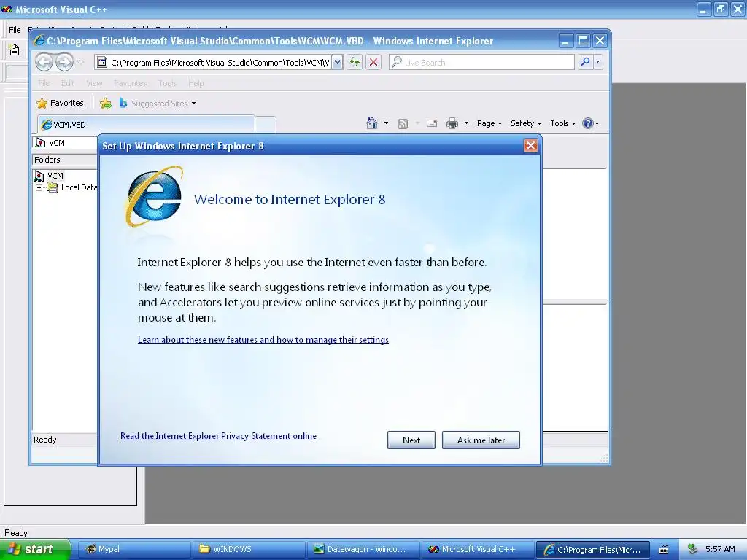The image size is (747, 560).
Task: Click the 5:57 AM system clock
Action: [x=720, y=549]
